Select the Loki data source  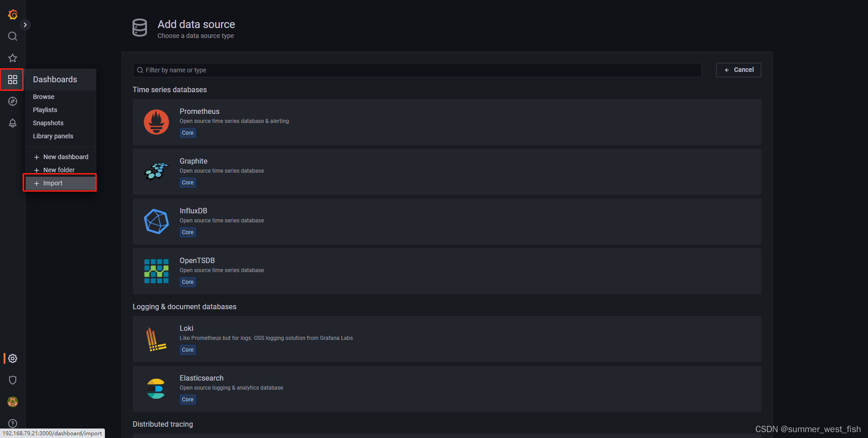click(407, 339)
